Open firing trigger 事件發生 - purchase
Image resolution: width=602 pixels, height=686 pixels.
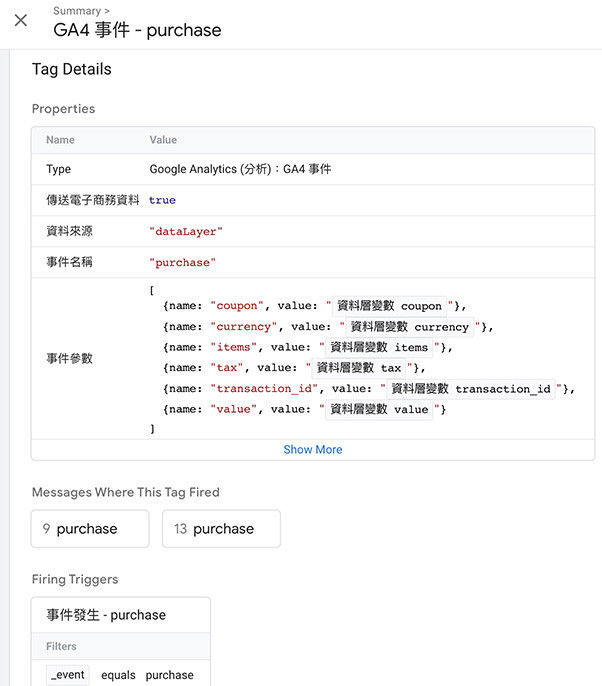(x=121, y=615)
